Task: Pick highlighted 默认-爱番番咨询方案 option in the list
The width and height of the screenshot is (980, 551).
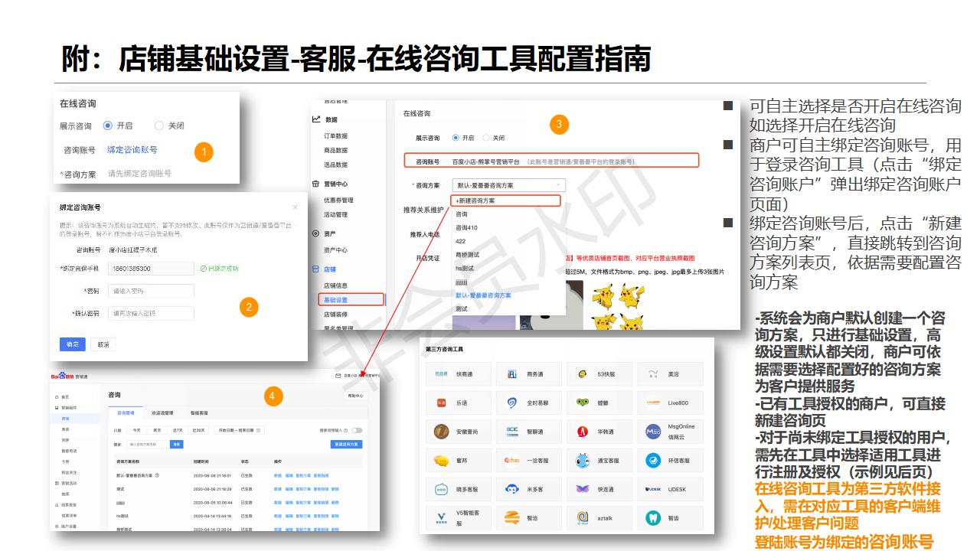Action: (x=483, y=295)
